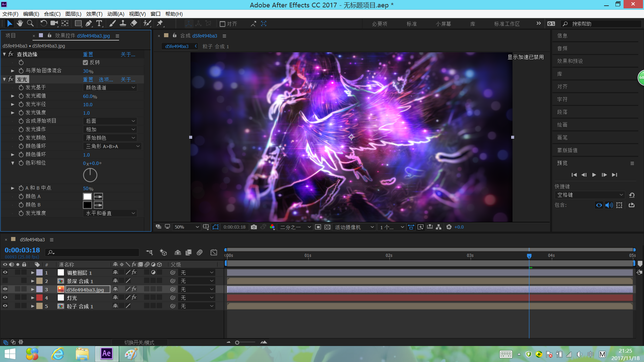The image size is (644, 362).
Task: Open the Graph Editor in the timeline
Action: [214, 252]
